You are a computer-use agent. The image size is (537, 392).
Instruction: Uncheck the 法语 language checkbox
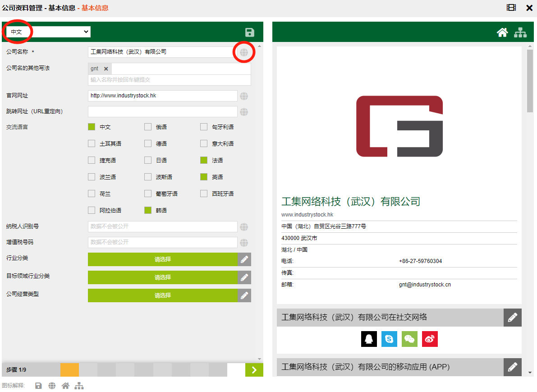click(204, 160)
